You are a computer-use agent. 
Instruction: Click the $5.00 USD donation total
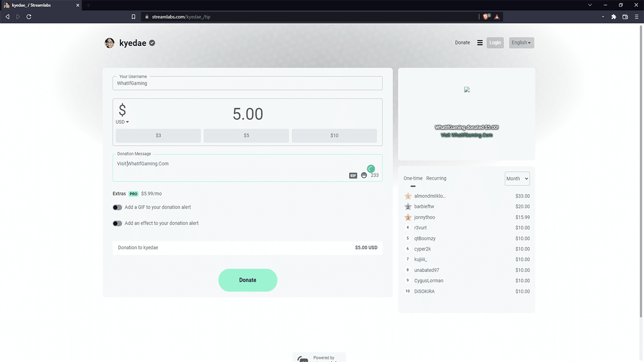(x=366, y=247)
